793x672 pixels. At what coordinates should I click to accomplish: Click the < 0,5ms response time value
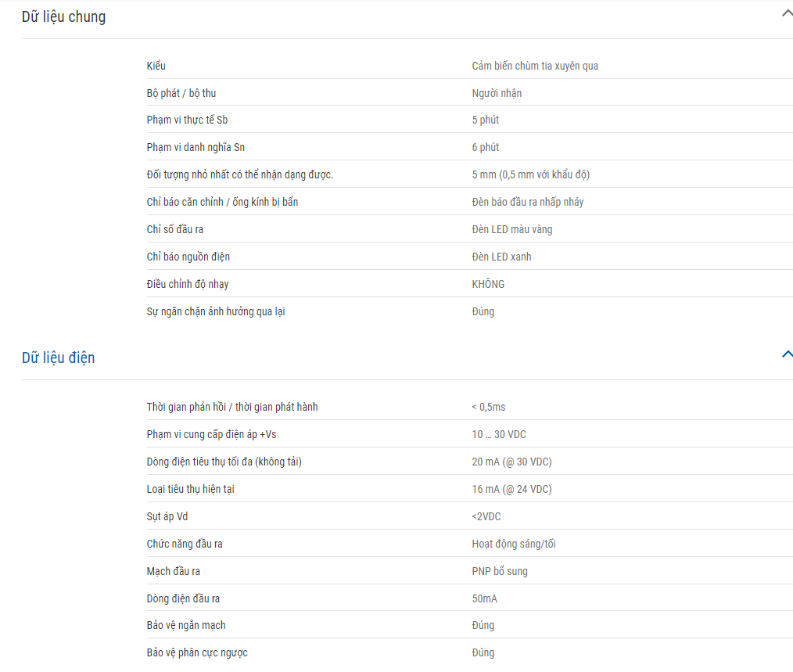(x=488, y=407)
